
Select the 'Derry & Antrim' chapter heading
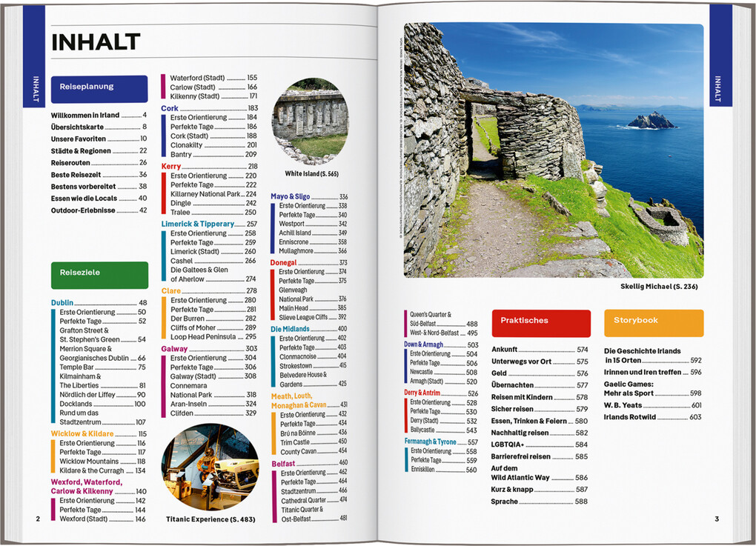pos(441,393)
